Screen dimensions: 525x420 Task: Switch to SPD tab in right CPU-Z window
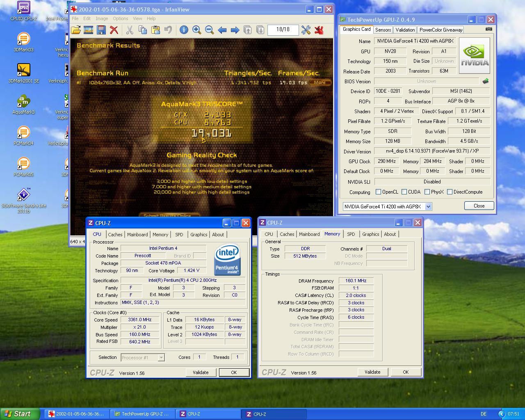[351, 234]
